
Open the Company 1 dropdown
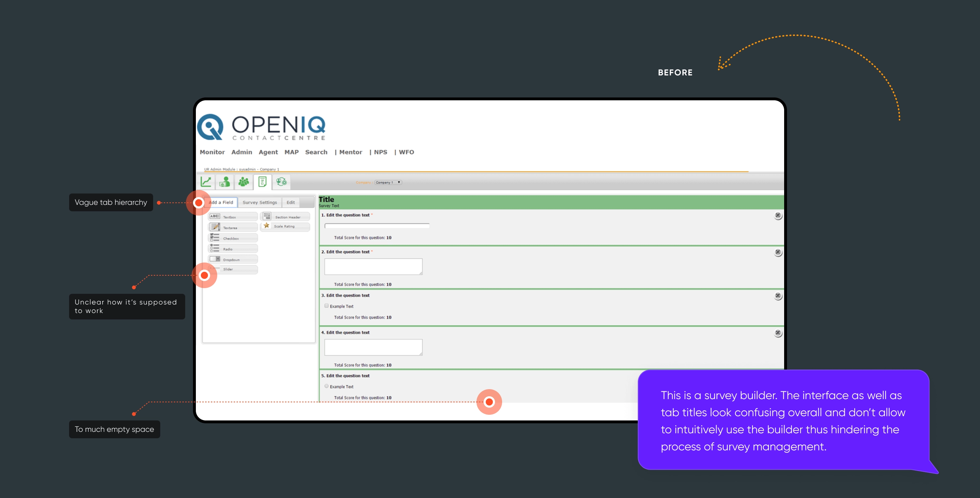pyautogui.click(x=388, y=182)
